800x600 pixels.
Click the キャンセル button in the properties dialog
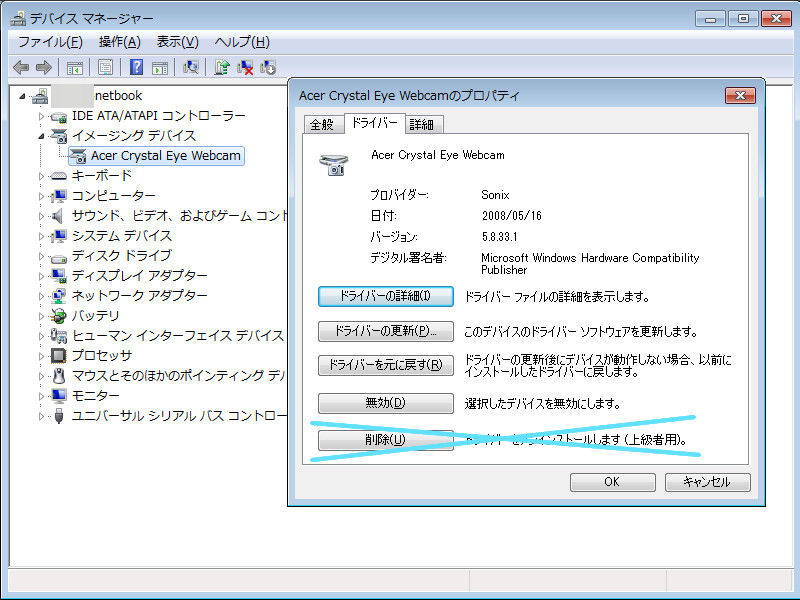pos(707,482)
